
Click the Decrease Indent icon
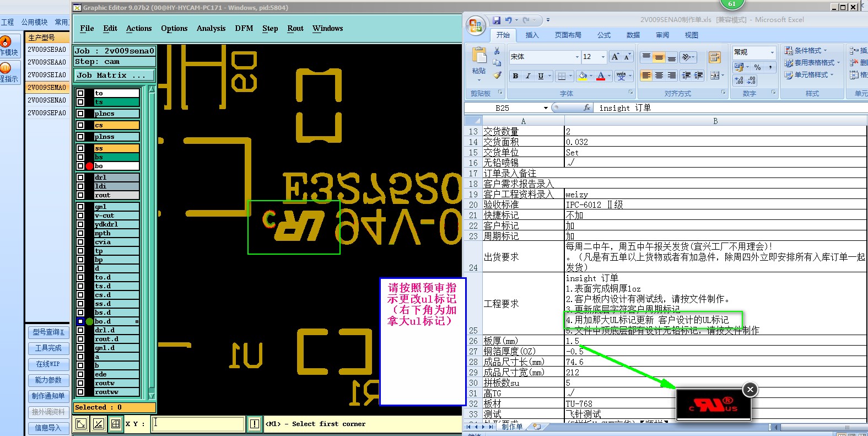(x=686, y=76)
